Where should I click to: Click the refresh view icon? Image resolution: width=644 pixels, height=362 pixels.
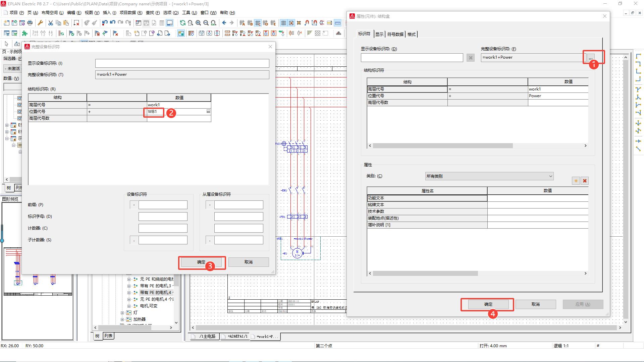(182, 23)
